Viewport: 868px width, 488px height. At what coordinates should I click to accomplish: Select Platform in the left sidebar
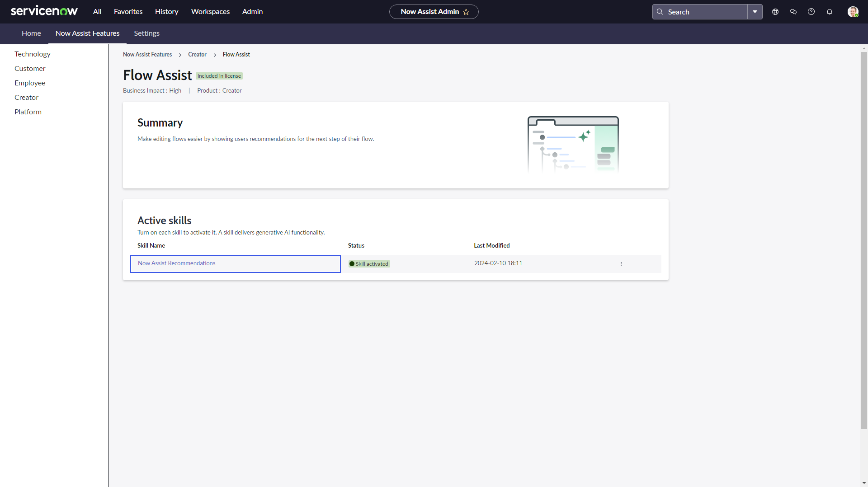(28, 112)
